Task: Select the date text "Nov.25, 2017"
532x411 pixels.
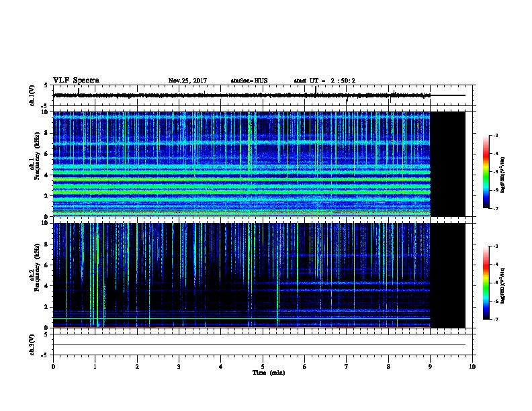Action: [187, 81]
